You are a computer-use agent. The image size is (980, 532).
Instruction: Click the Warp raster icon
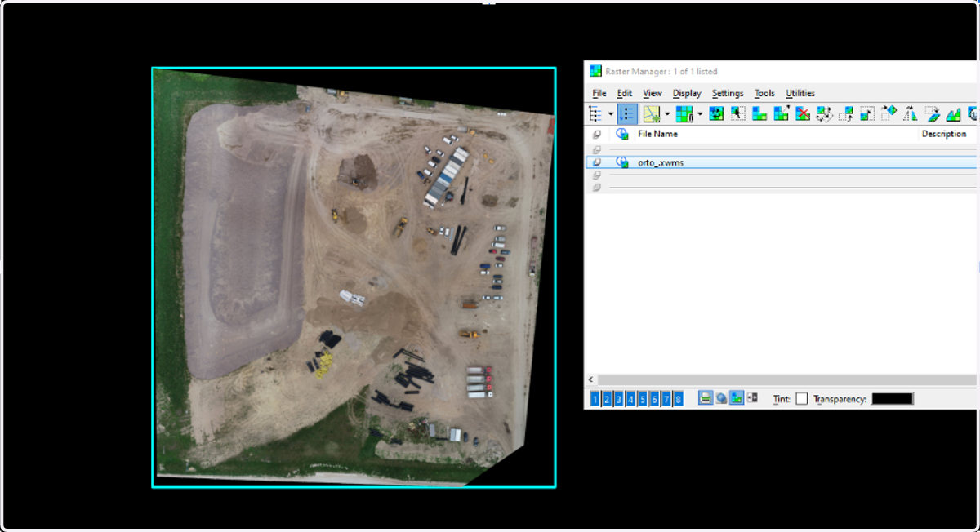pyautogui.click(x=932, y=114)
